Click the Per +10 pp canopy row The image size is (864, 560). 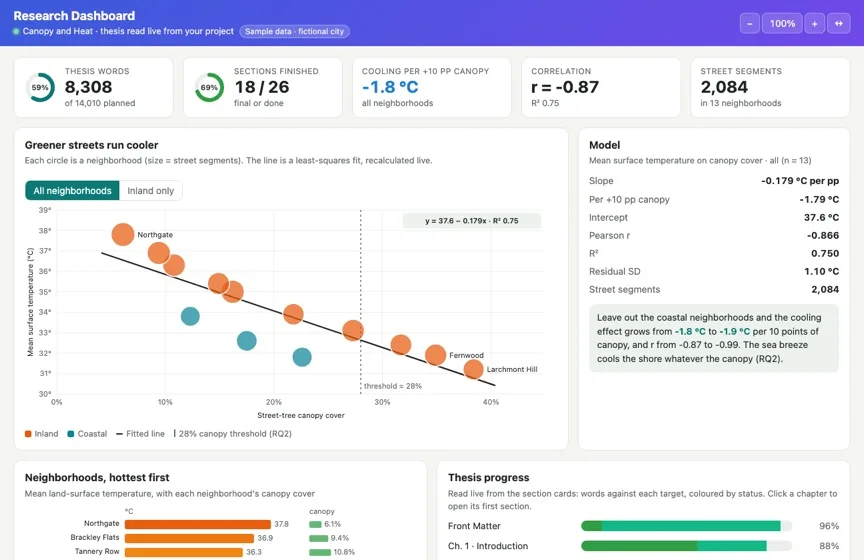pyautogui.click(x=714, y=200)
